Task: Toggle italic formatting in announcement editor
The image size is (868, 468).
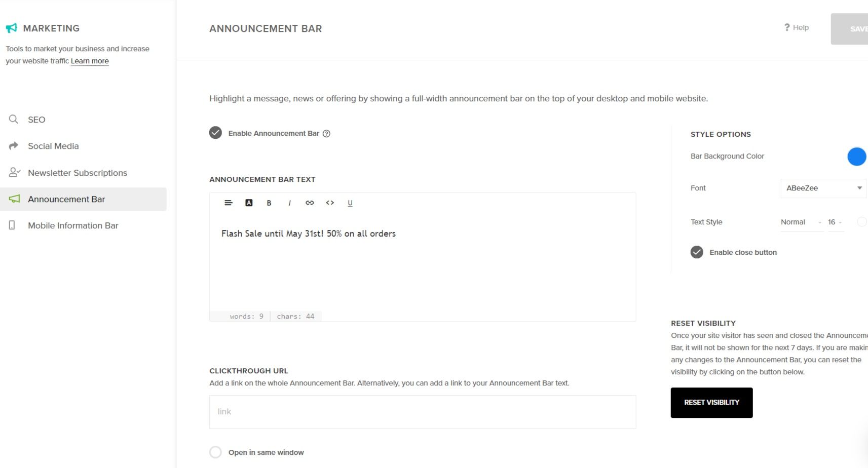Action: [289, 203]
